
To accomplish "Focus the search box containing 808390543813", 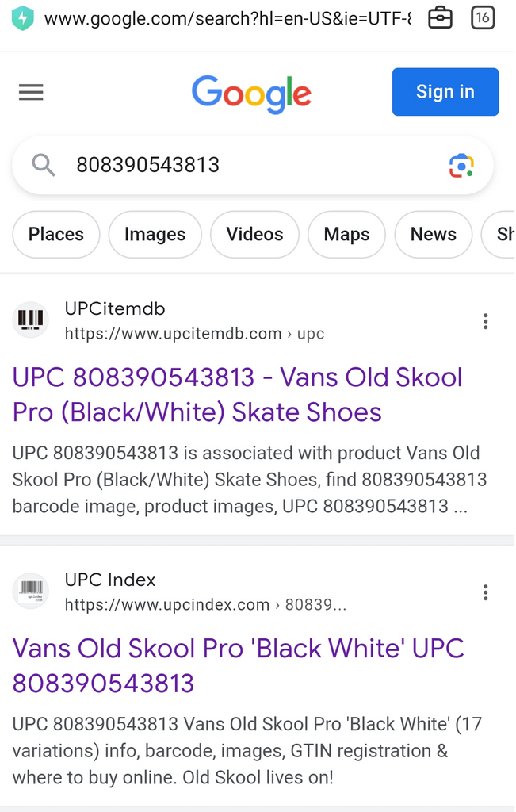I will (253, 165).
